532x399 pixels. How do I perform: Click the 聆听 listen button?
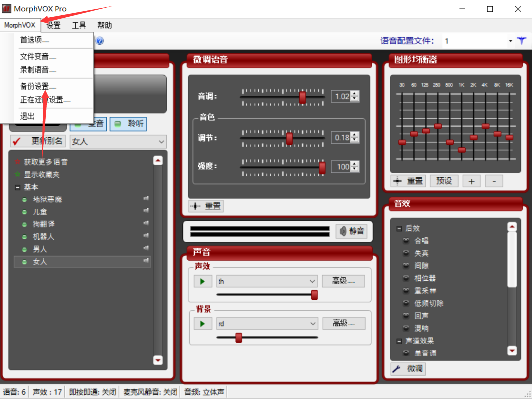point(128,124)
